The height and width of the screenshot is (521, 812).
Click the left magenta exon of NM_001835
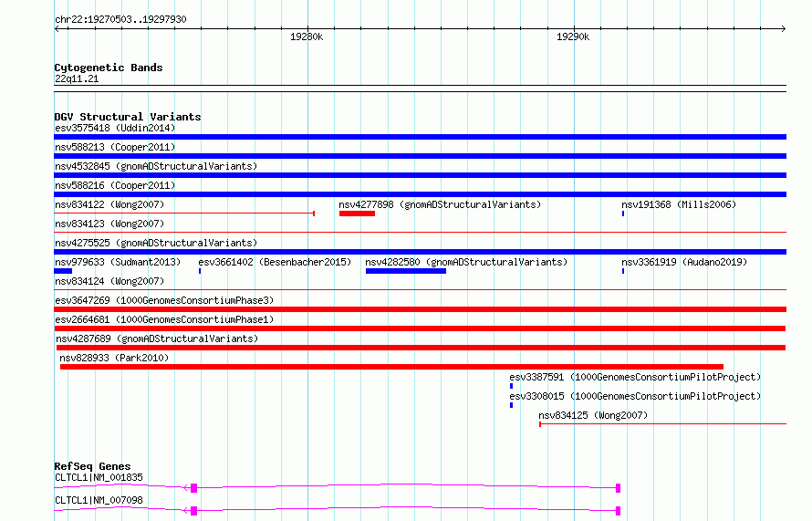point(193,488)
